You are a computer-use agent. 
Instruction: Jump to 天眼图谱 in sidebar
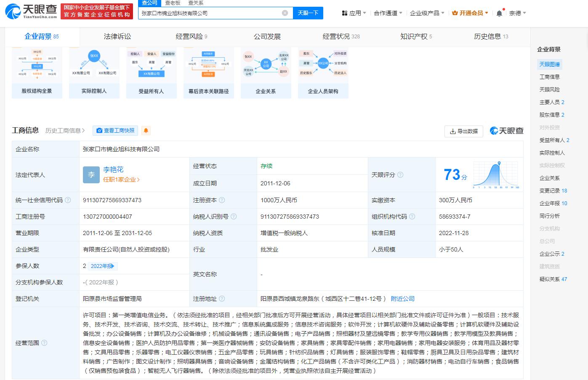point(550,64)
